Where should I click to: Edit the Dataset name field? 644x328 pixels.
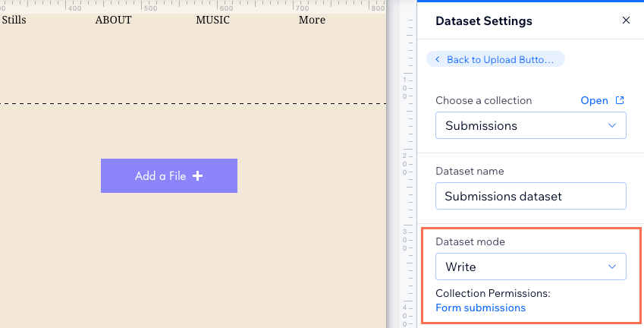pos(531,196)
